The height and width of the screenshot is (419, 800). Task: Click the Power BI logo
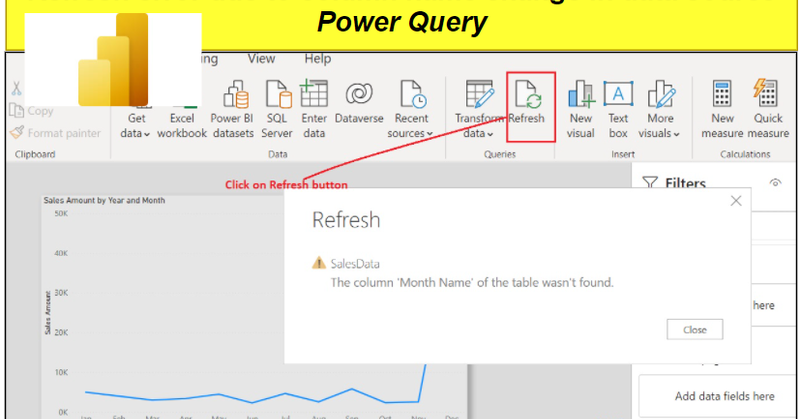pos(113,60)
